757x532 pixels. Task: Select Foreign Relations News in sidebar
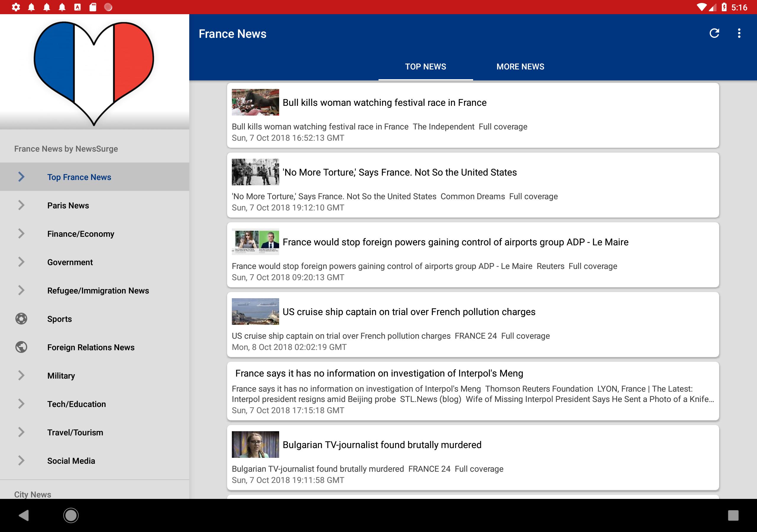point(95,347)
